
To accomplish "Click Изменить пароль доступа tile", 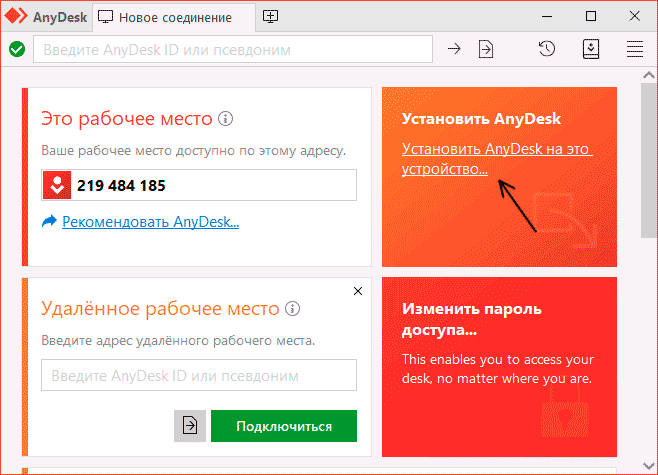I will click(x=499, y=367).
